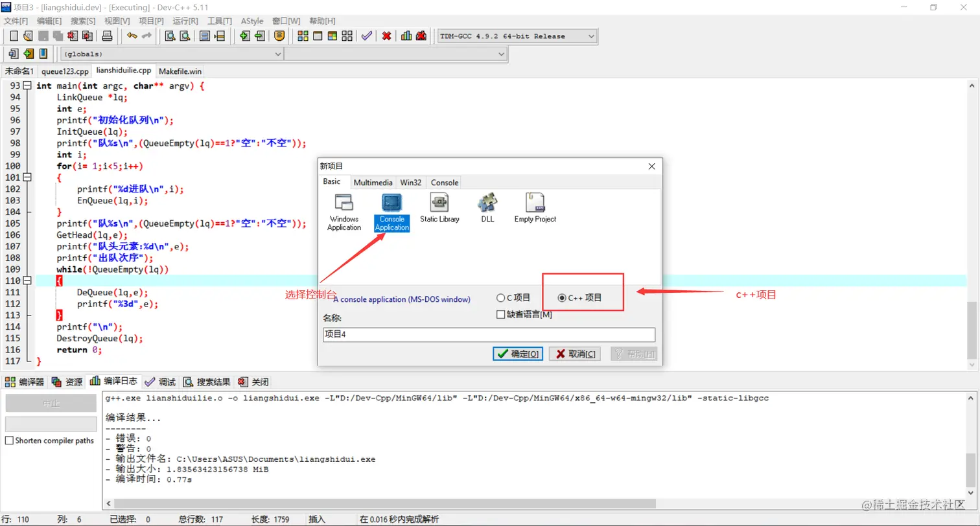The height and width of the screenshot is (526, 980).
Task: Tick the 缺省语言 checkbox
Action: click(500, 315)
